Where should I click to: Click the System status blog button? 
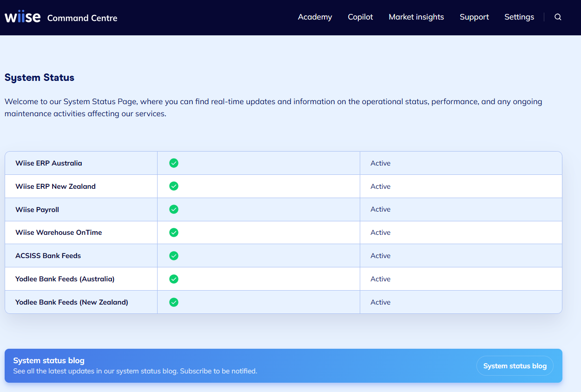pos(515,365)
